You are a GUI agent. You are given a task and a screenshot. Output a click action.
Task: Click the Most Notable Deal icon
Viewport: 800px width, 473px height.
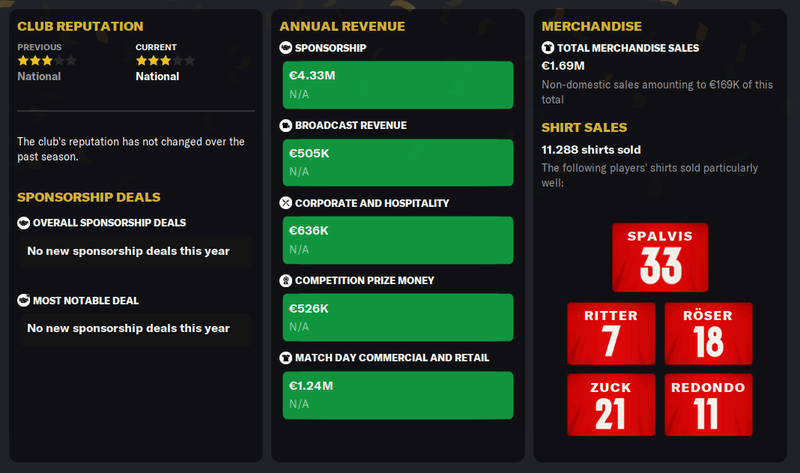[x=24, y=300]
